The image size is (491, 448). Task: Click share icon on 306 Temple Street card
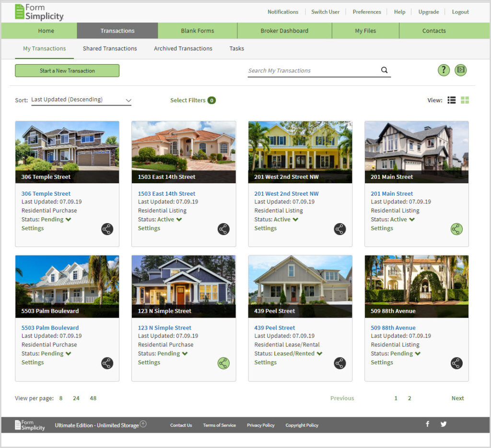point(107,229)
